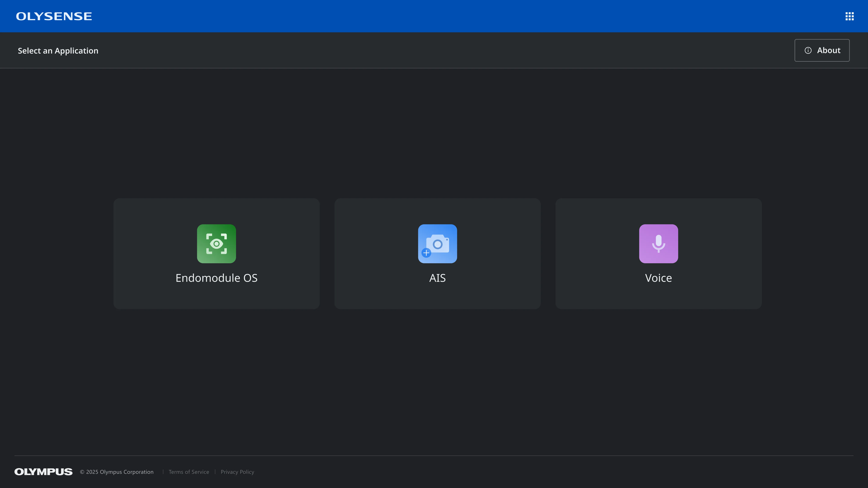Image resolution: width=868 pixels, height=488 pixels.
Task: Select the AIS camera icon
Action: (x=437, y=244)
